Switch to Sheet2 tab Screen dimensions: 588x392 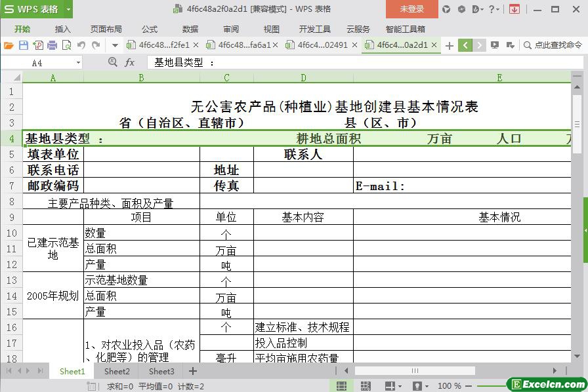click(x=117, y=372)
